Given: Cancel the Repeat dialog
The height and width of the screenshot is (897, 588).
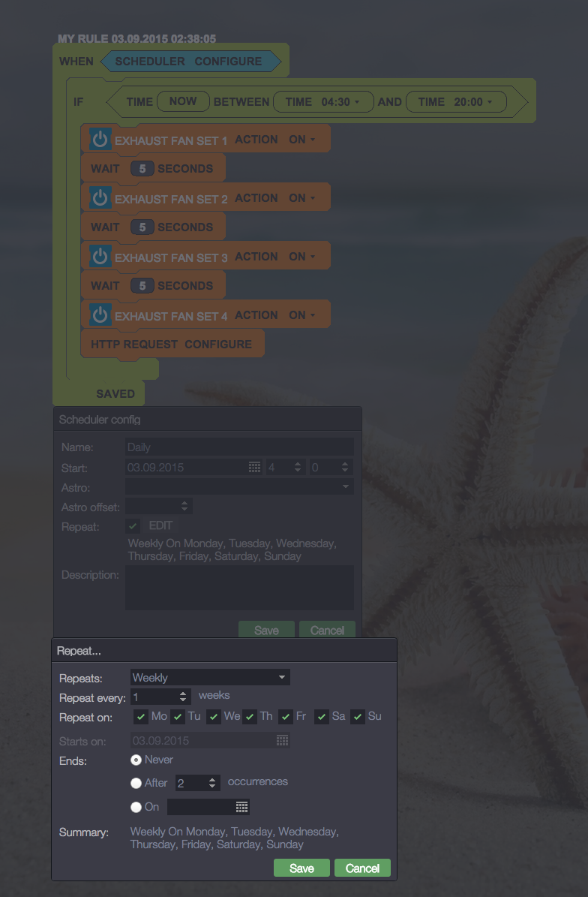Looking at the screenshot, I should (362, 868).
